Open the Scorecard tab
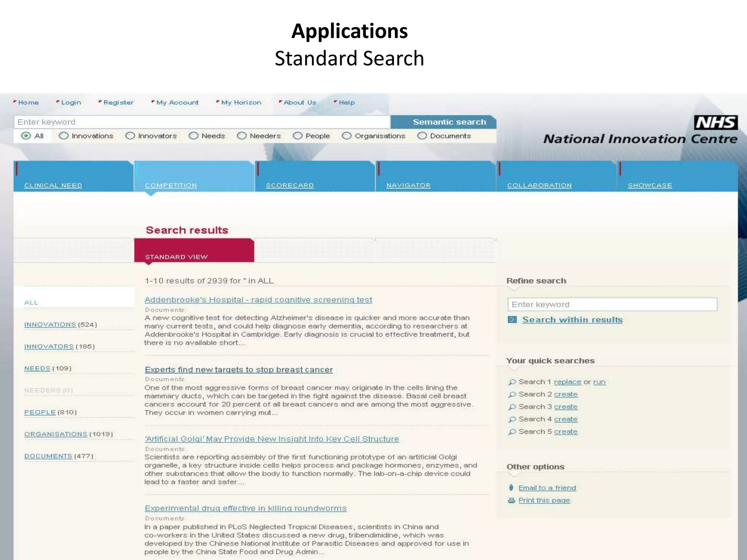 (x=290, y=185)
